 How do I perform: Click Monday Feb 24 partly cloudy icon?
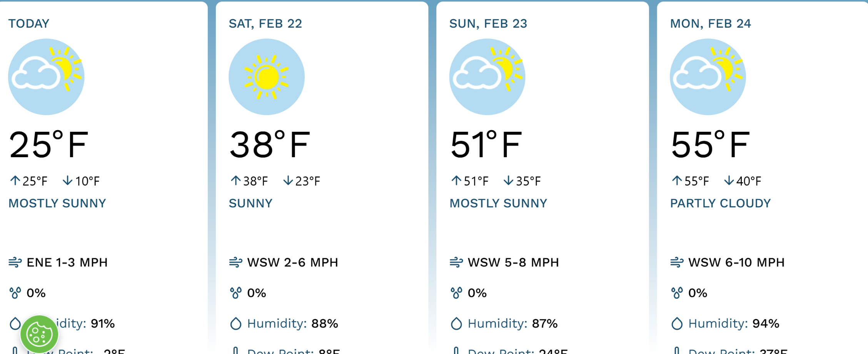pos(708,77)
